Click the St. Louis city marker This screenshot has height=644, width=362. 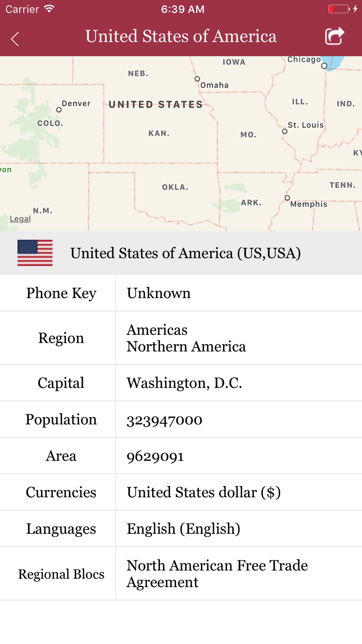coord(285,131)
